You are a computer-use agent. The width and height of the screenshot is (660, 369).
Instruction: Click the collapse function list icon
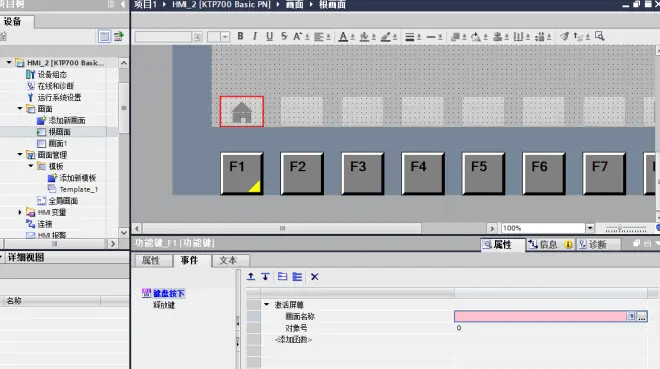tap(282, 276)
